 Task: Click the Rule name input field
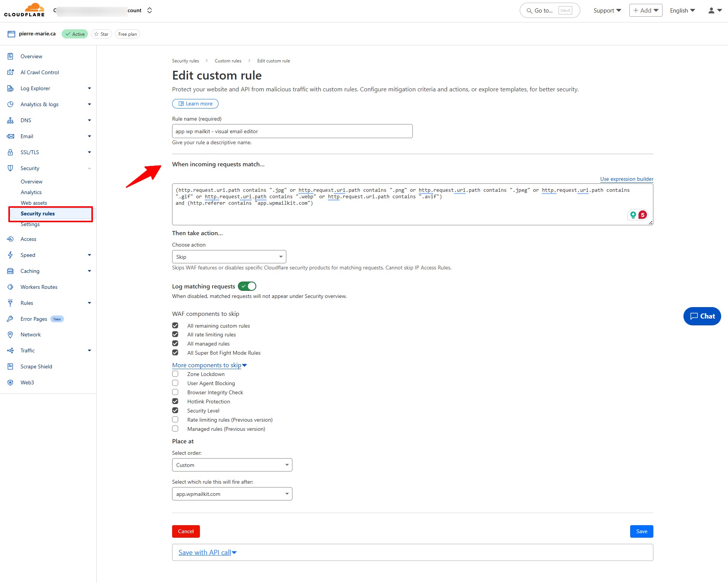point(292,131)
